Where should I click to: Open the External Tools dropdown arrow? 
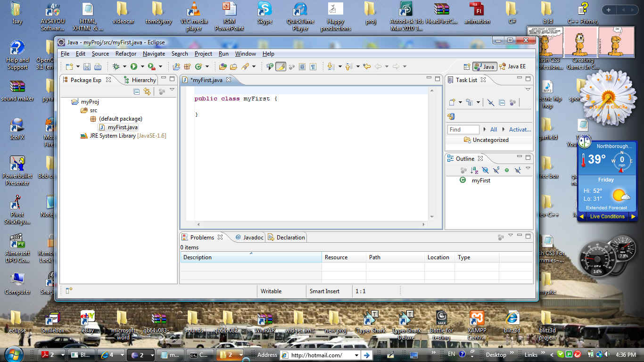[x=160, y=66]
